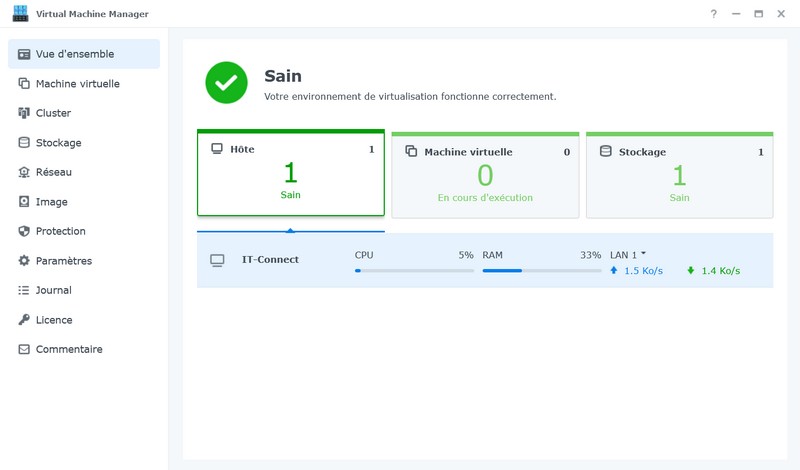Viewport: 800px width, 470px height.
Task: Select the Hôte summary card
Action: [291, 174]
